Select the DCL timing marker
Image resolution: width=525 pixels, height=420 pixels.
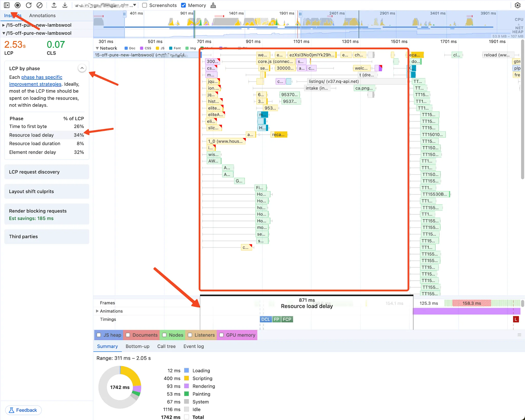pyautogui.click(x=266, y=319)
